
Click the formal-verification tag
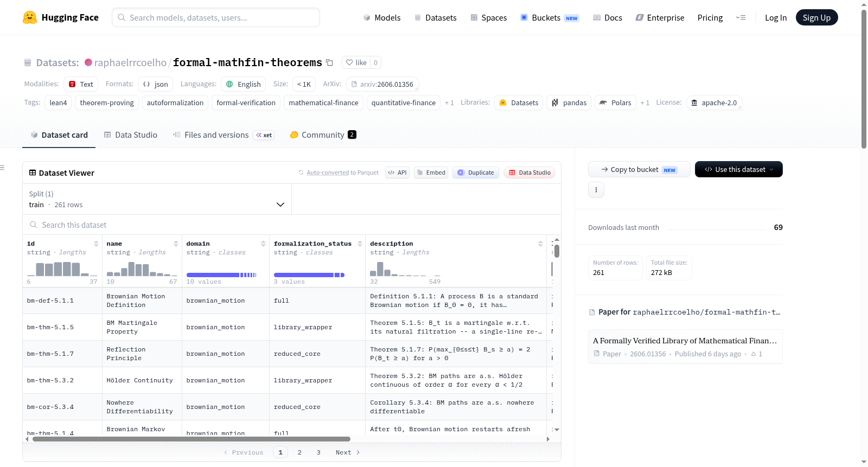246,103
